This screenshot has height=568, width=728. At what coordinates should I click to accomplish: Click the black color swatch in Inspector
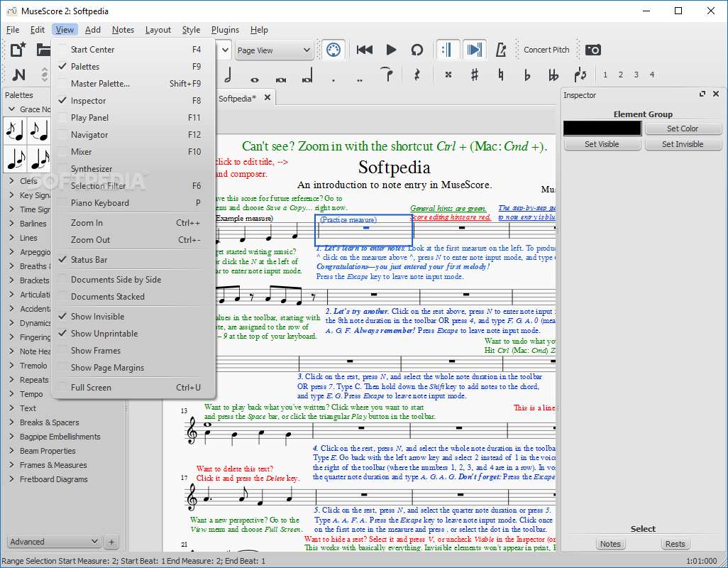pos(602,129)
